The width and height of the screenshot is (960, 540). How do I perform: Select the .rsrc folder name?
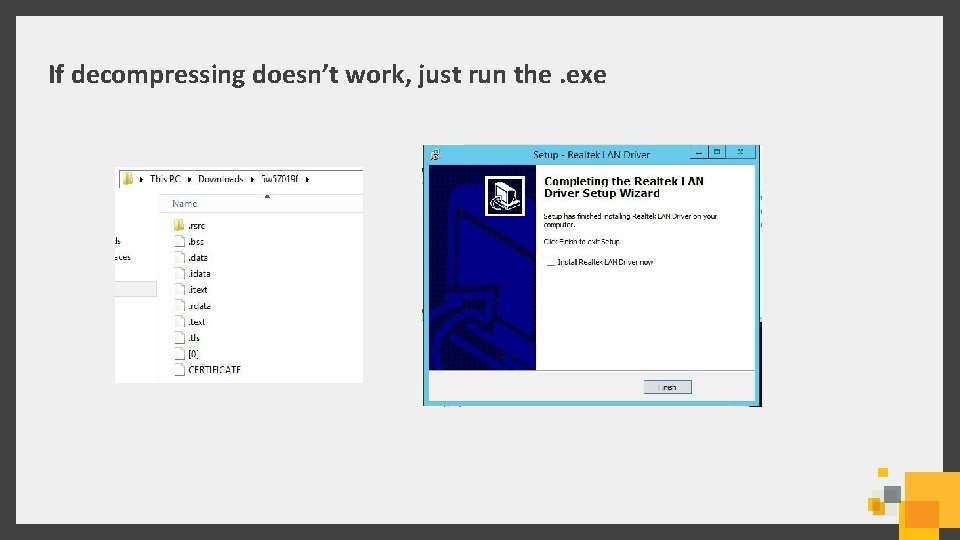coord(197,226)
